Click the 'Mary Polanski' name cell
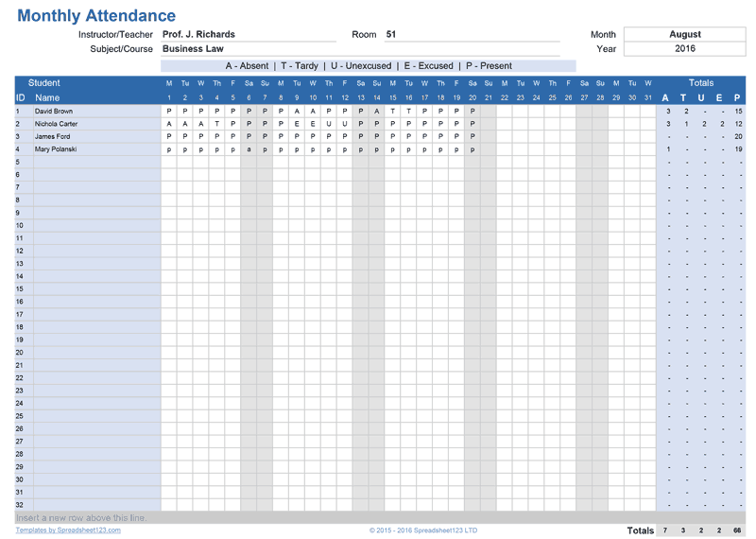 click(56, 149)
